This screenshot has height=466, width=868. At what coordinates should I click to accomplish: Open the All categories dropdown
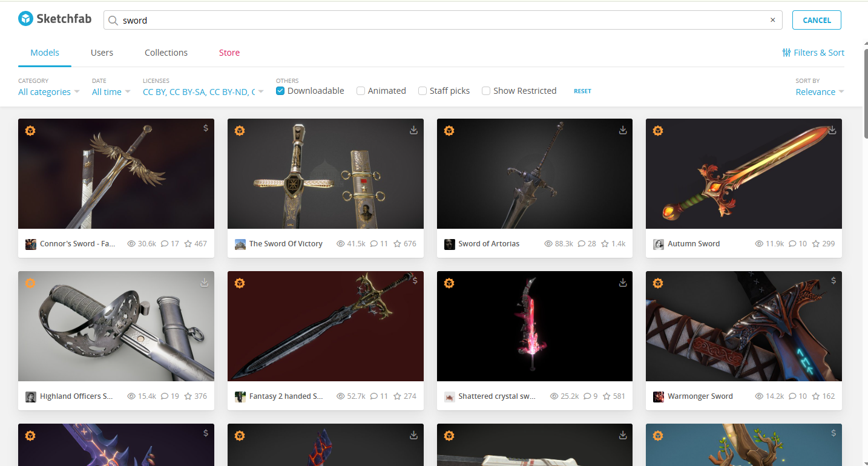point(49,92)
